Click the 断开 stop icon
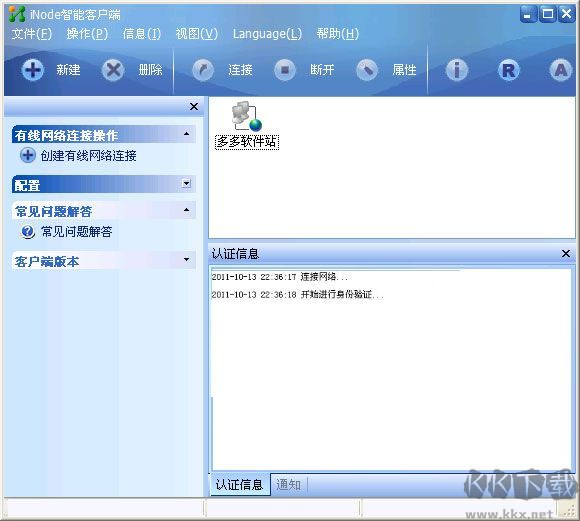Viewport: 580px width, 521px height. [x=285, y=70]
